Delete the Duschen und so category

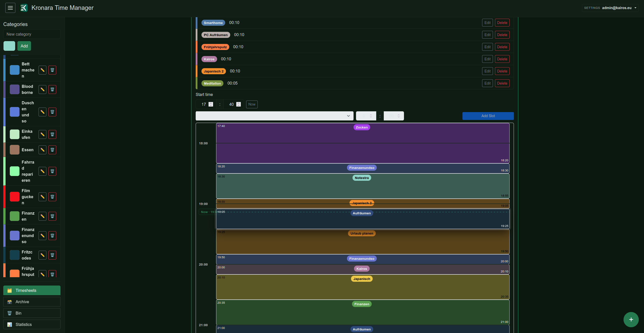pyautogui.click(x=52, y=112)
